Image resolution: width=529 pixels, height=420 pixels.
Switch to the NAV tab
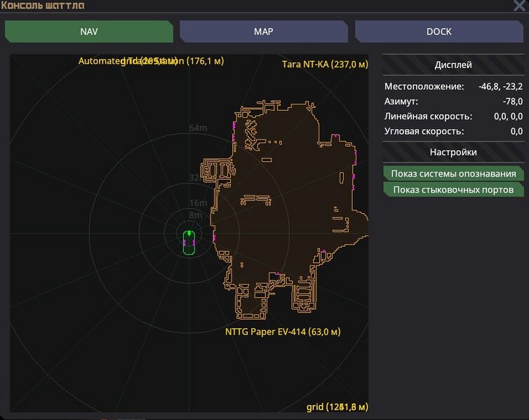click(x=88, y=32)
